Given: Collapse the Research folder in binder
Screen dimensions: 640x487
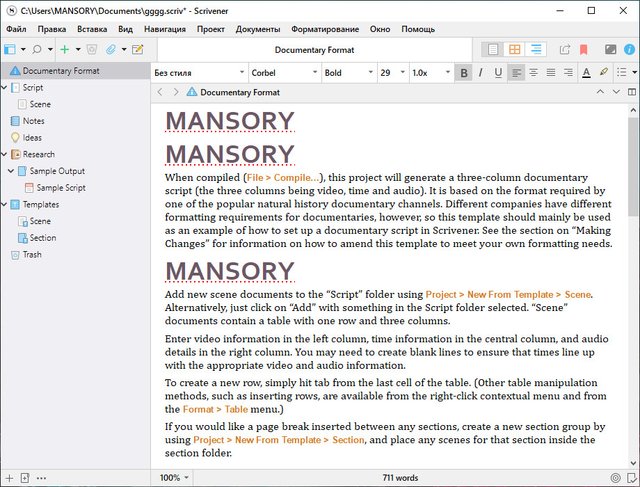Looking at the screenshot, I should [x=7, y=154].
